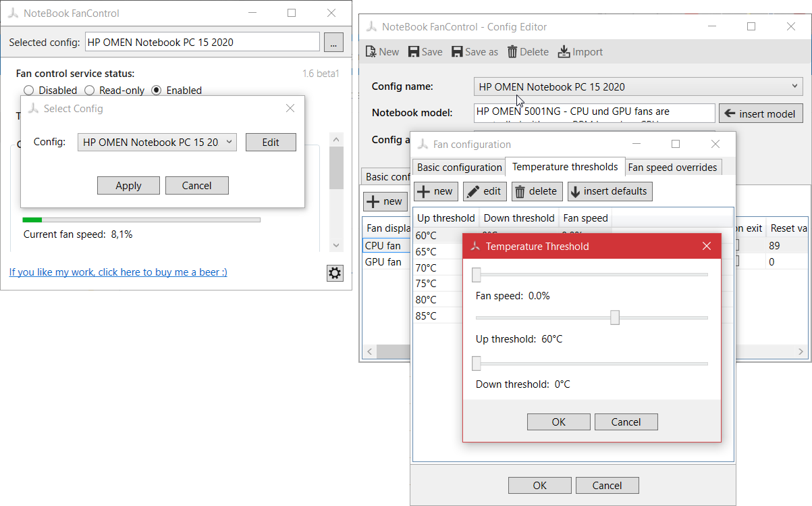Click new button in Config Editor fan list
The image size is (812, 506).
384,201
